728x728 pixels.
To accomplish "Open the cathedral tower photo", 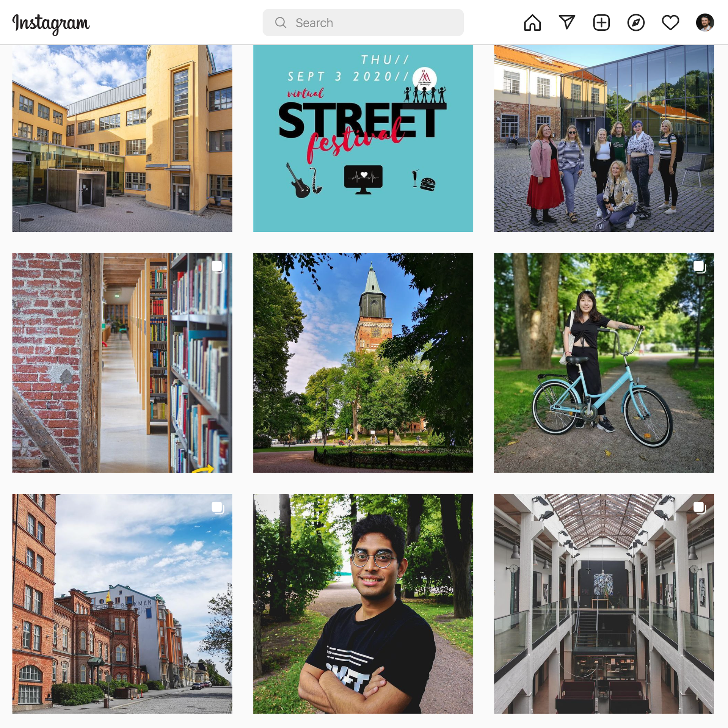I will (363, 363).
